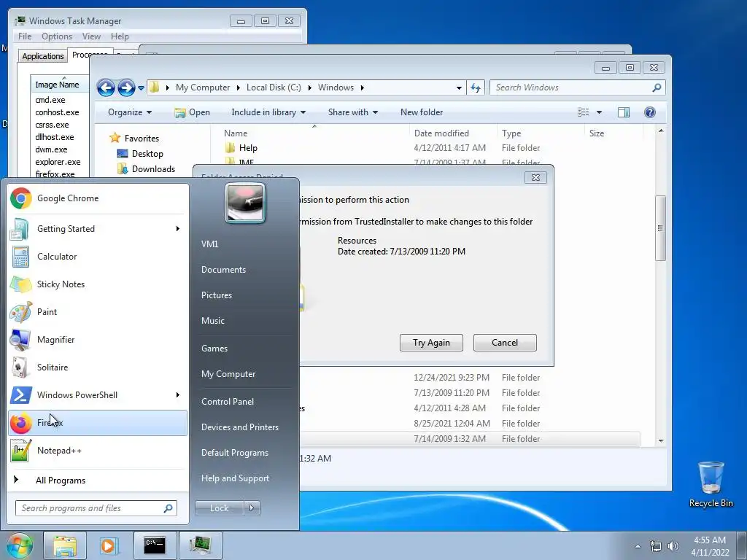Click the Search Windows field
The height and width of the screenshot is (560, 747).
(578, 87)
